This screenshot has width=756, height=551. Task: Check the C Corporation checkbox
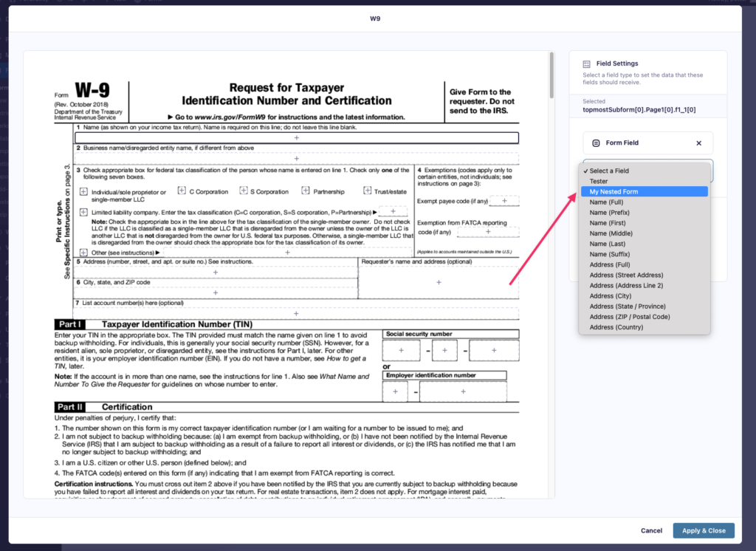click(x=182, y=191)
